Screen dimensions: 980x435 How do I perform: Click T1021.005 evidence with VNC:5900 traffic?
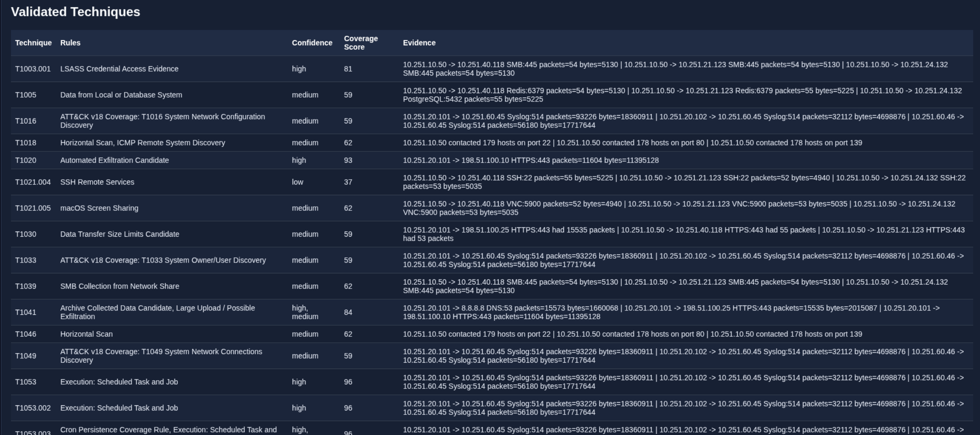(679, 208)
